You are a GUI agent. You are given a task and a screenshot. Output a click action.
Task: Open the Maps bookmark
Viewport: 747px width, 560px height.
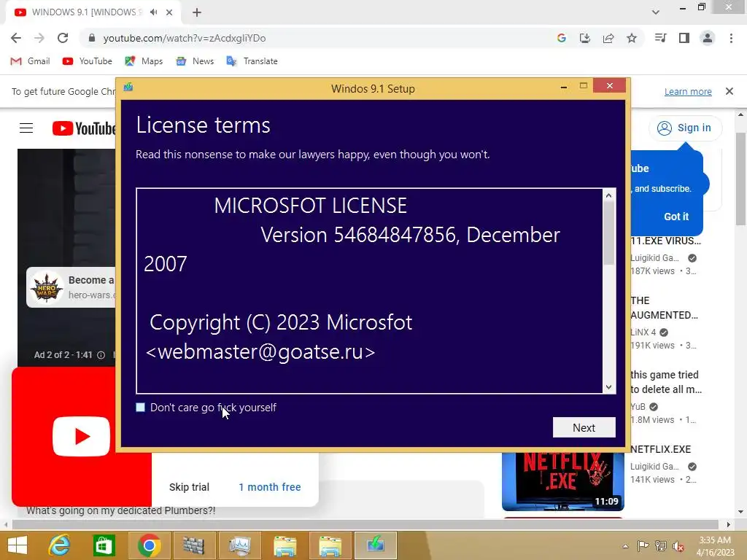(144, 61)
